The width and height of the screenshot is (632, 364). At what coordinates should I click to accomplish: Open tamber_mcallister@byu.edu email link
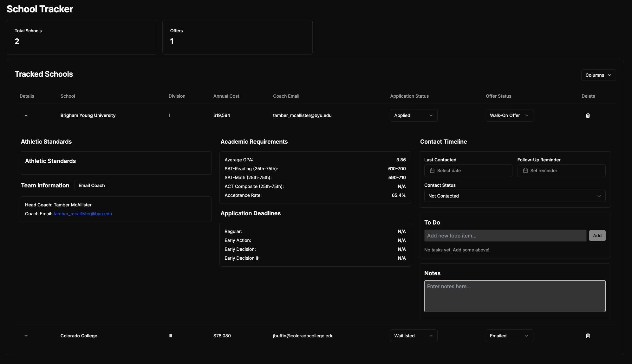point(83,214)
